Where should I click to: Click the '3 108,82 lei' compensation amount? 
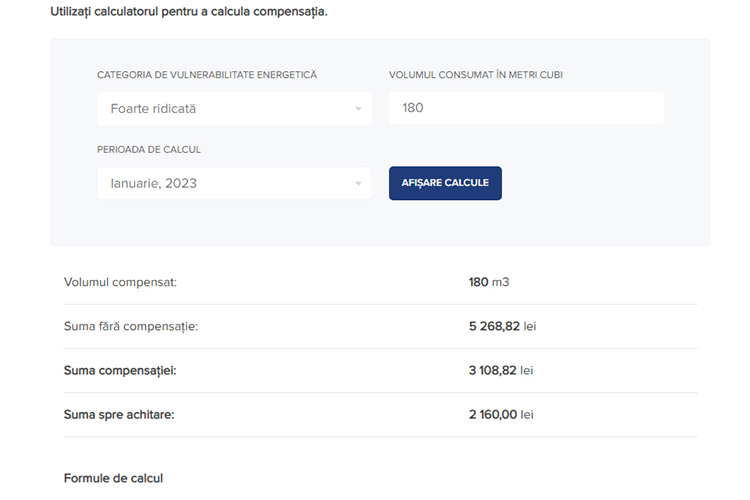(x=501, y=370)
